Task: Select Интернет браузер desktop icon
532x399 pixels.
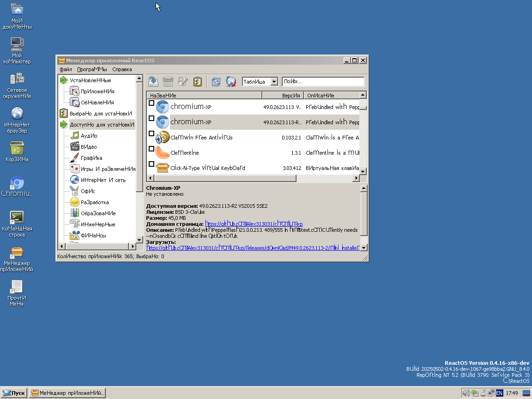Action: coord(17,120)
